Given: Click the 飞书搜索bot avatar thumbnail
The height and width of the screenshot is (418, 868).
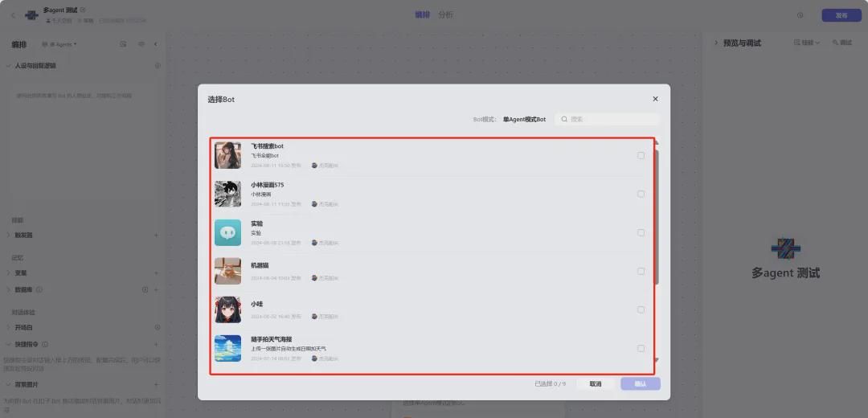Looking at the screenshot, I should click(227, 155).
